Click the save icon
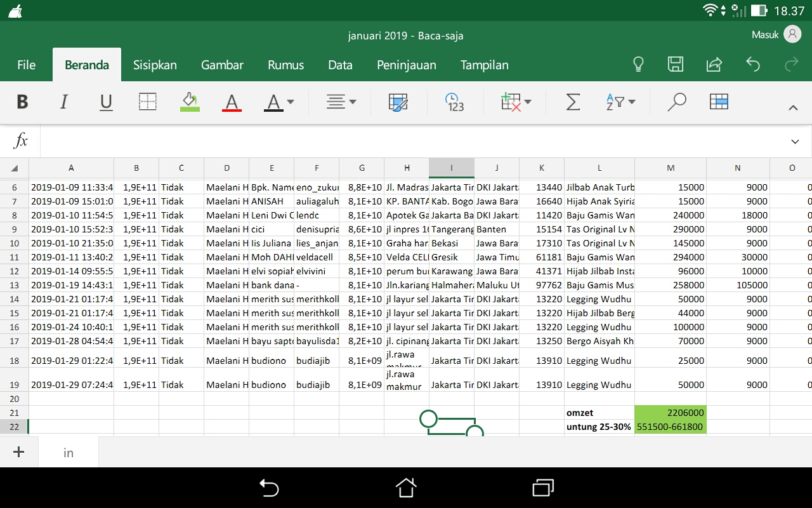Image resolution: width=812 pixels, height=508 pixels. (676, 64)
